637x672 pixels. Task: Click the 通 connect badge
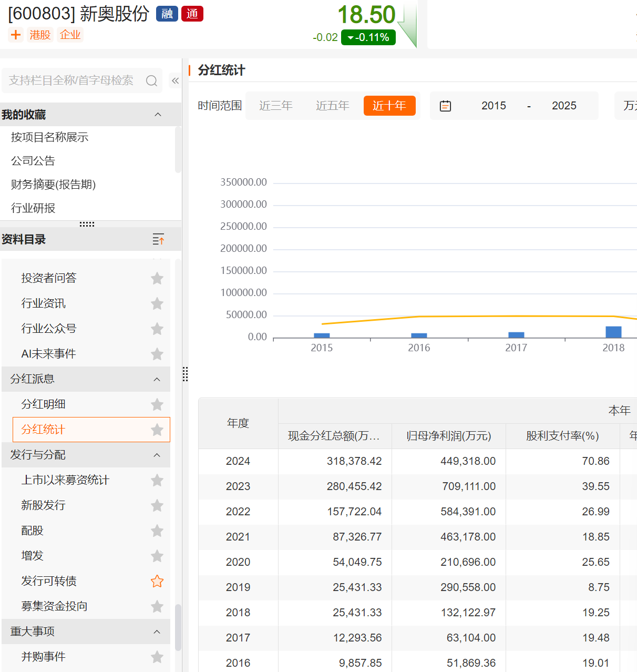pos(192,14)
